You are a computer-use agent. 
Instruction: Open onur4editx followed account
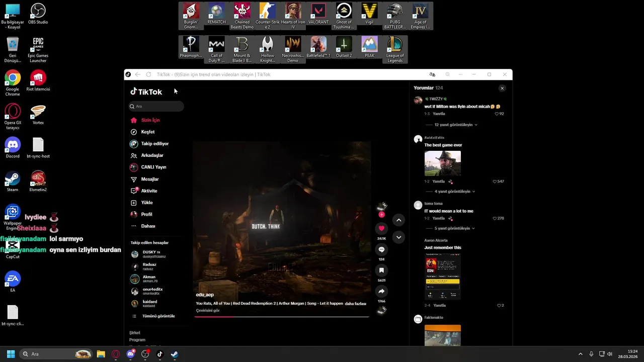pos(152,292)
